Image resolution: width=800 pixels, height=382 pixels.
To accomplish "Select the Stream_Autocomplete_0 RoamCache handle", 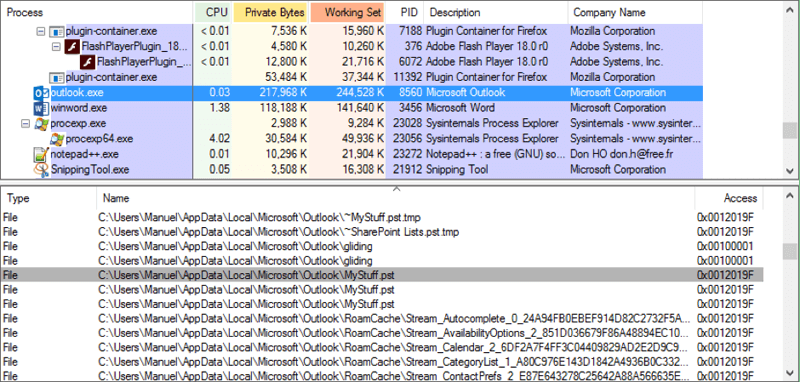I will 382,319.
